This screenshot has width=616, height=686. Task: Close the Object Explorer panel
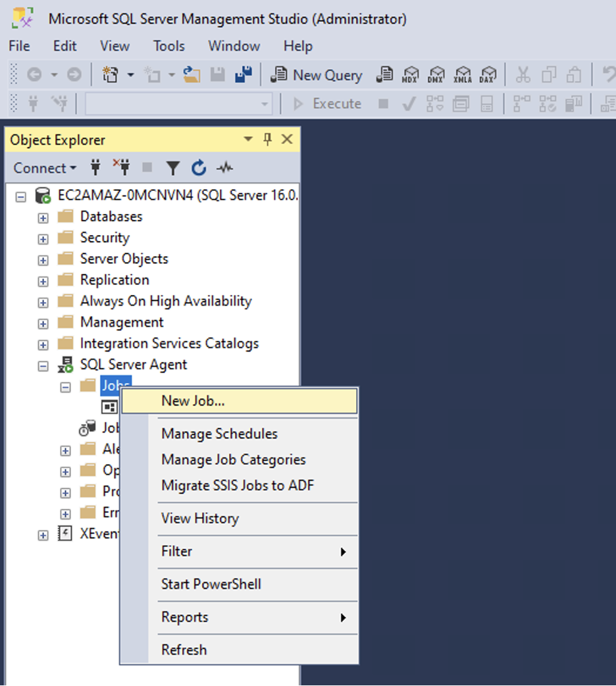[287, 139]
